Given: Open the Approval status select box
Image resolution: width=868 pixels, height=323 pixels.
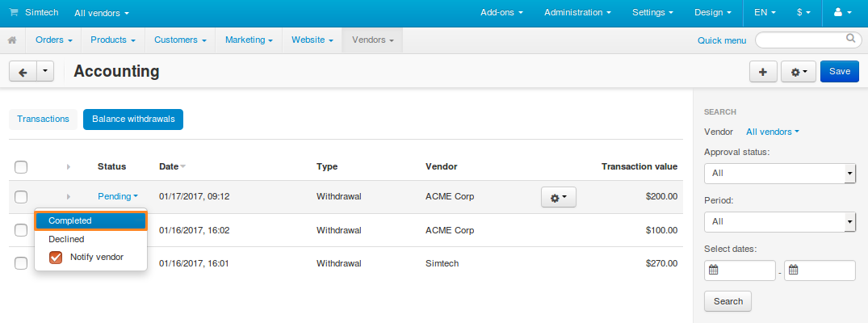Looking at the screenshot, I should click(x=780, y=174).
